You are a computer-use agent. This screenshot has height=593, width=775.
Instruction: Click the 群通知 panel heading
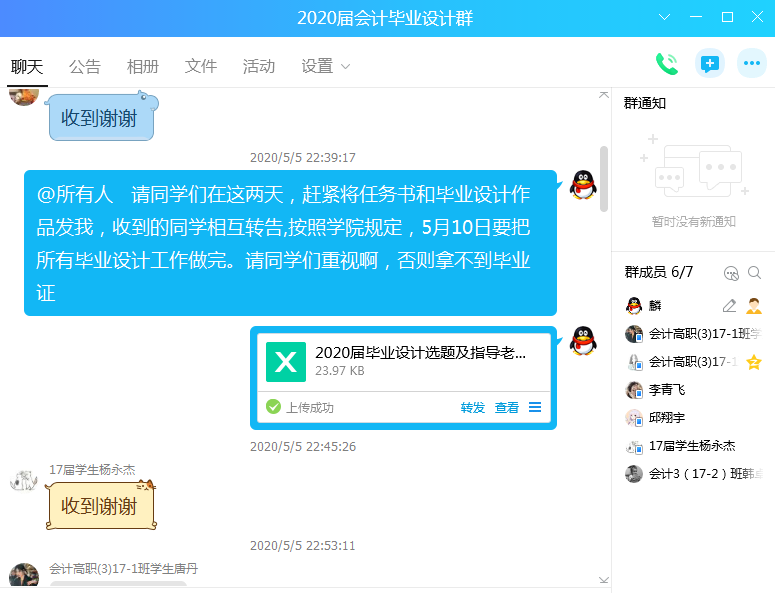click(x=645, y=103)
